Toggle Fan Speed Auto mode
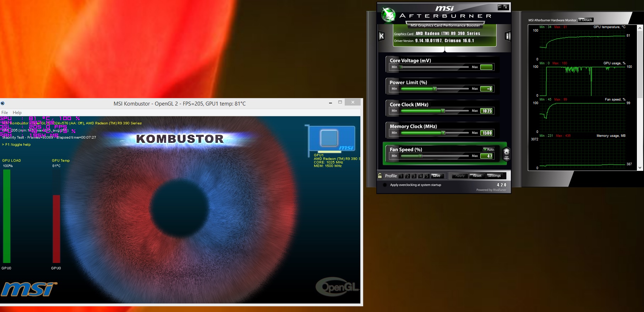Screen dimensions: 644x312 tap(489, 149)
